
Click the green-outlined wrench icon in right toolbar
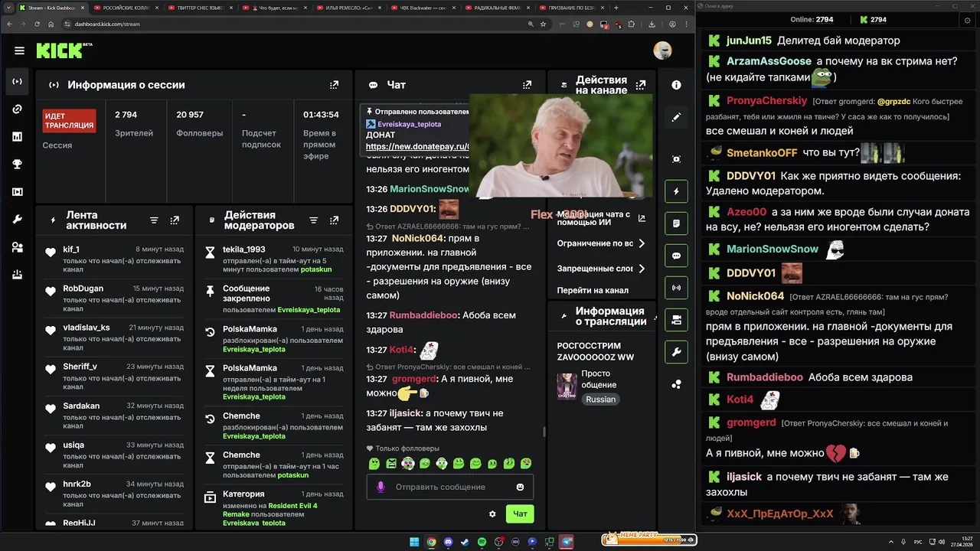676,352
